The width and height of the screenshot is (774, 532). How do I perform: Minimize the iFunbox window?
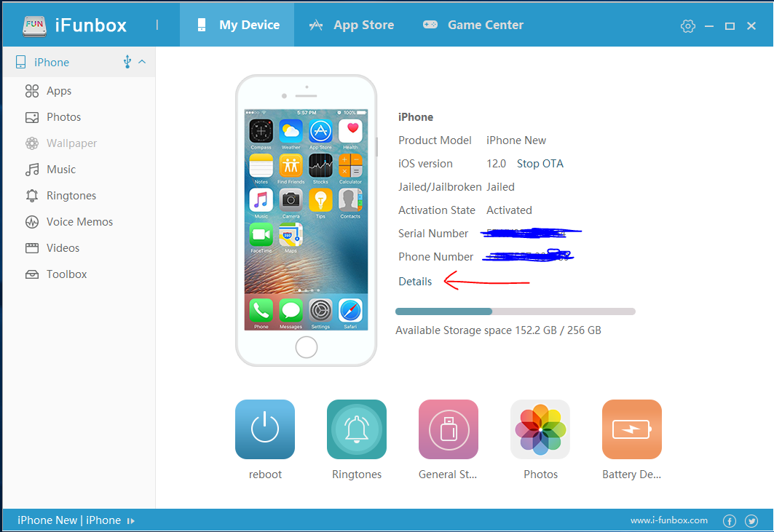(709, 25)
